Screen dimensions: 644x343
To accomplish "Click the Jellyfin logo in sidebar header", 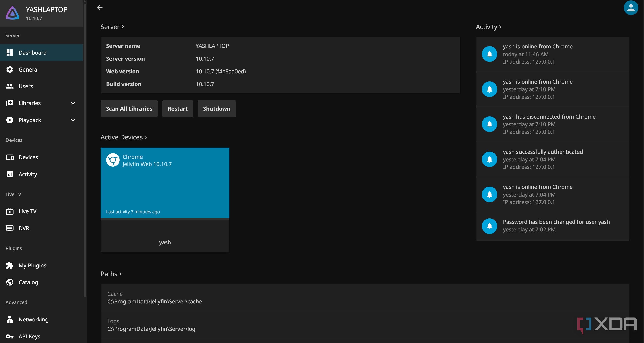I will click(13, 13).
